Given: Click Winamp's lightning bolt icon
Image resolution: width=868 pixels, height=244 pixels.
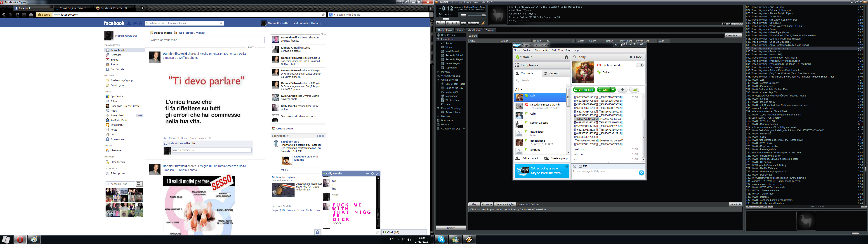Looking at the screenshot, I should [483, 23].
